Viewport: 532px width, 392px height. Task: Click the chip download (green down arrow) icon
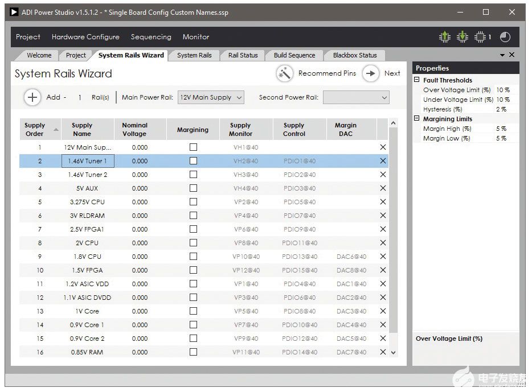click(463, 37)
